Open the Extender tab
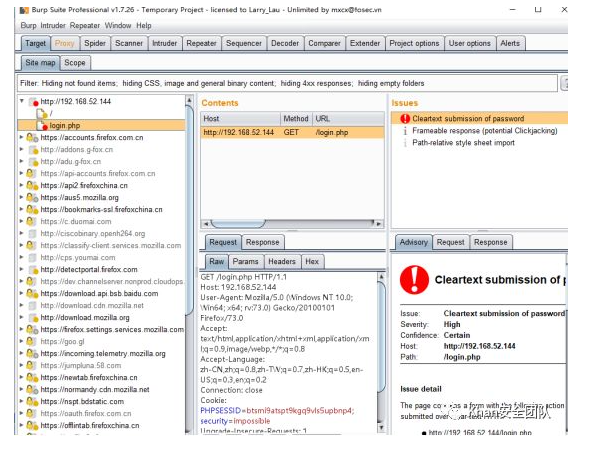The image size is (602, 456). (x=365, y=43)
